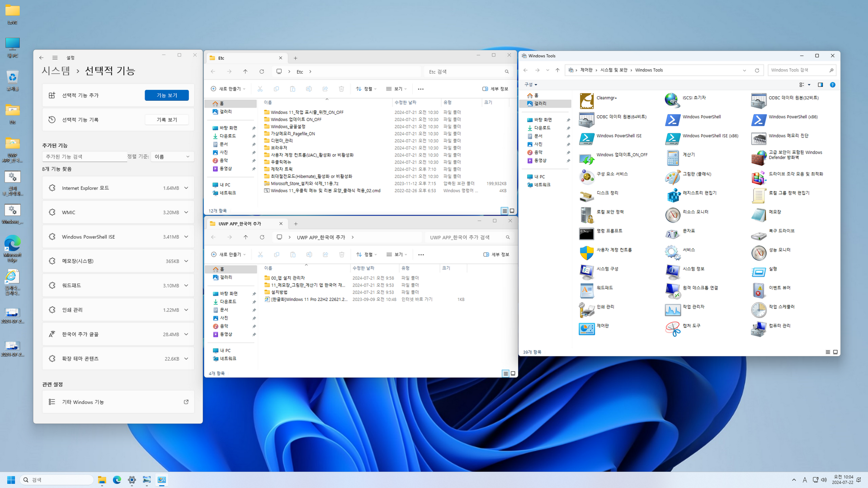Expand the Internet Explorer 모드 feature entry
The width and height of the screenshot is (868, 488).
[x=186, y=188]
